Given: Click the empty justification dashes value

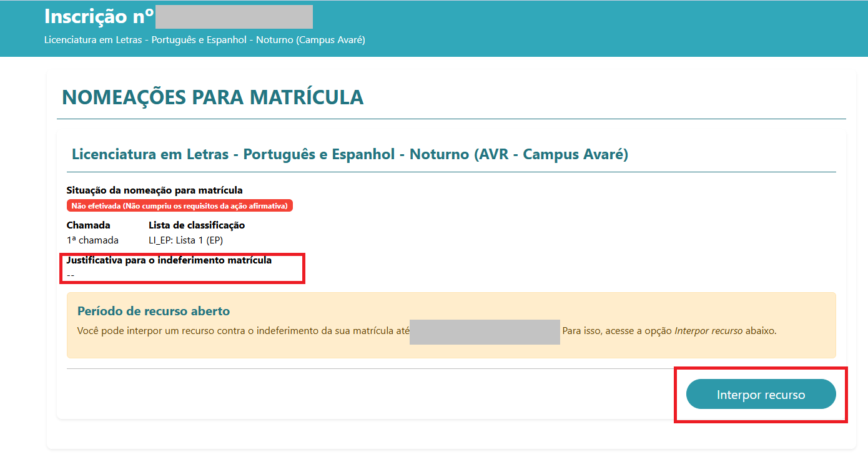Looking at the screenshot, I should (x=71, y=275).
